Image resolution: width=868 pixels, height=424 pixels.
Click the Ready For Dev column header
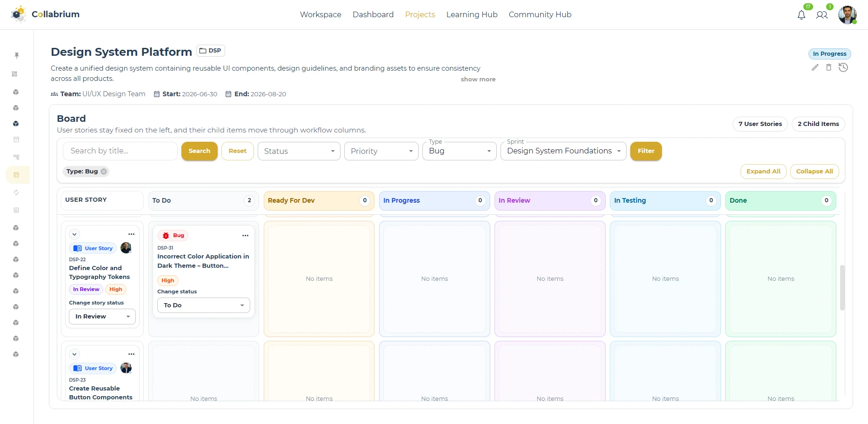coord(319,200)
